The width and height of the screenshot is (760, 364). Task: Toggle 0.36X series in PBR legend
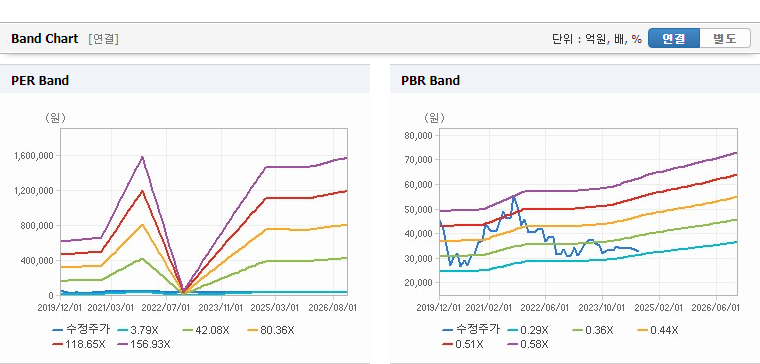[593, 330]
